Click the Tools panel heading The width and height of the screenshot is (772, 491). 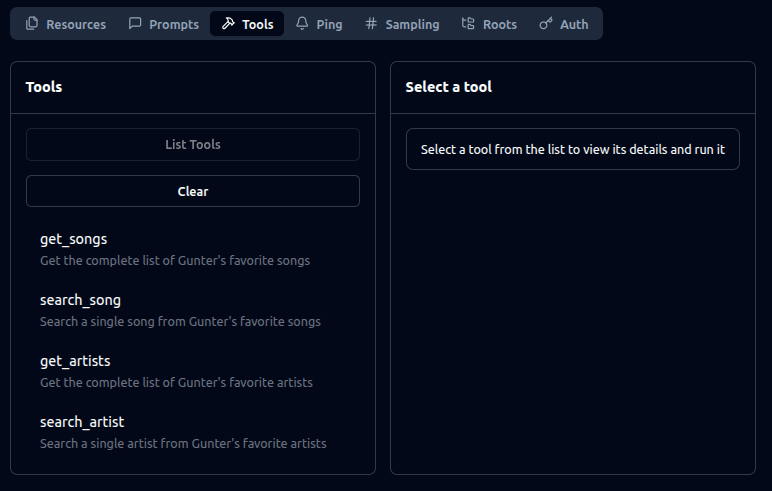[44, 87]
